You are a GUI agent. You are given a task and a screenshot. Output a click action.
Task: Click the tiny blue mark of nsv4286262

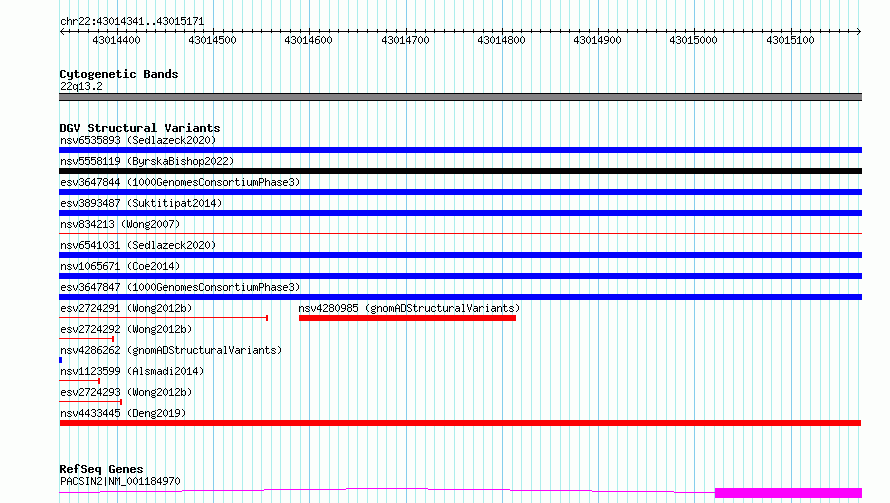pyautogui.click(x=61, y=360)
